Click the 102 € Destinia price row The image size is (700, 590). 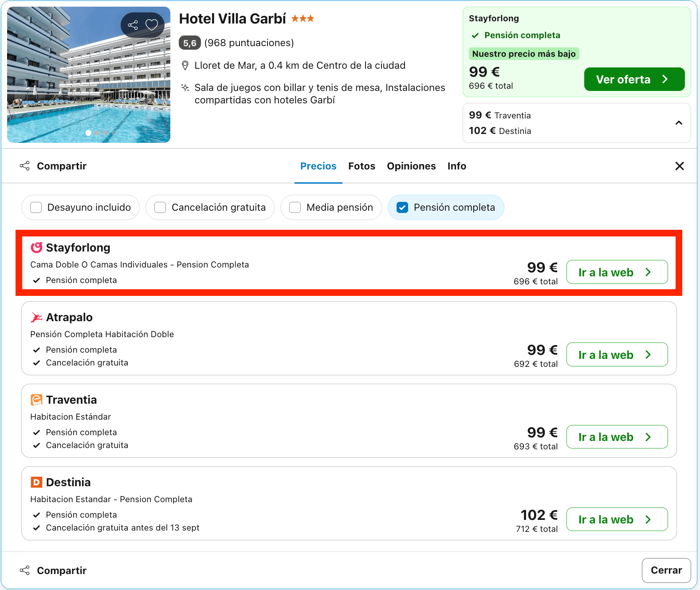(x=500, y=131)
